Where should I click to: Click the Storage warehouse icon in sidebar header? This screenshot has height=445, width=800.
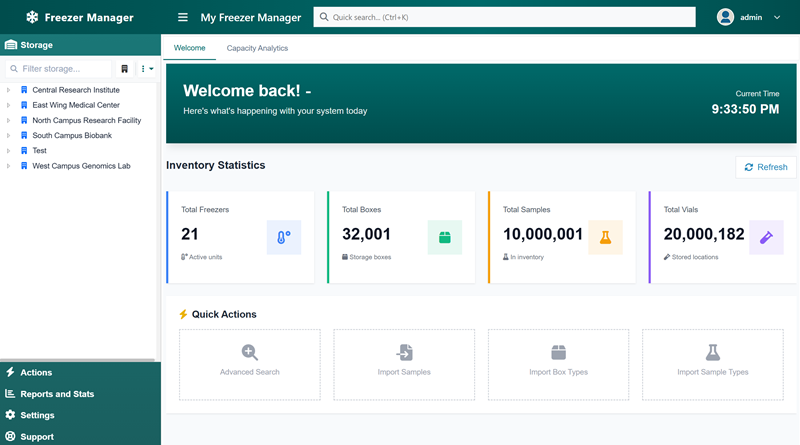click(x=11, y=45)
